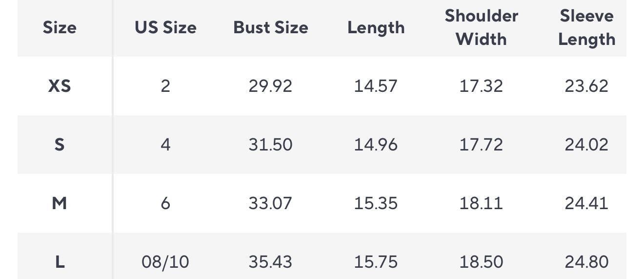Viewport: 644px width, 279px height.
Task: Select the Shoulder Width column header
Action: pyautogui.click(x=481, y=27)
